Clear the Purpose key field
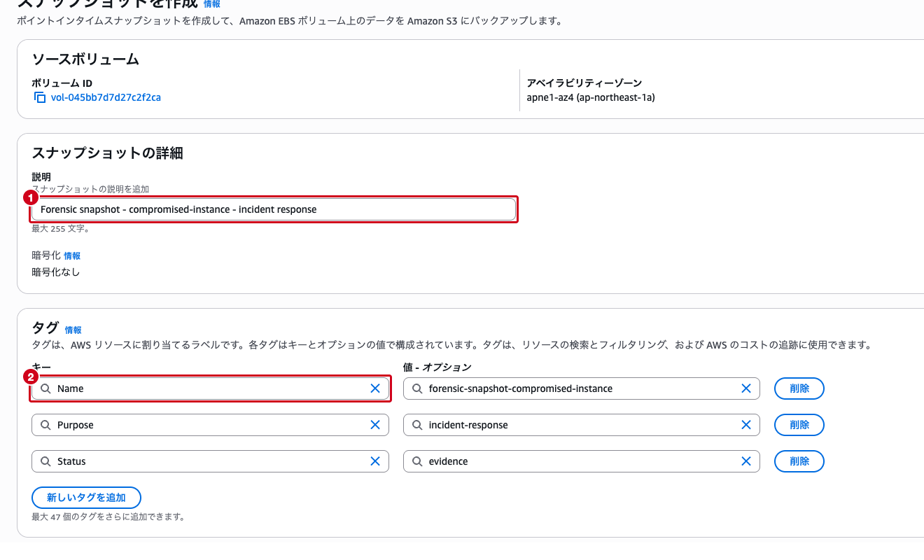Image resolution: width=924 pixels, height=560 pixels. click(x=375, y=425)
